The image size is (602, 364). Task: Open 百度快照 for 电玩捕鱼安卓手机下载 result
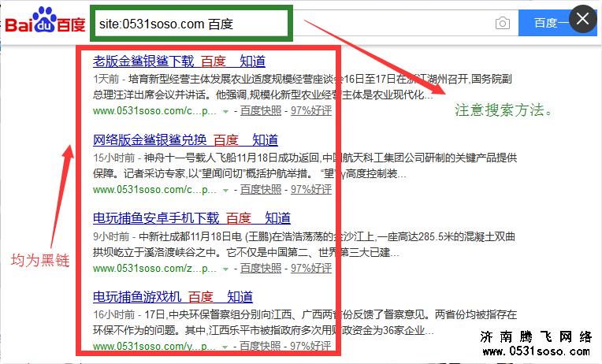(x=261, y=269)
